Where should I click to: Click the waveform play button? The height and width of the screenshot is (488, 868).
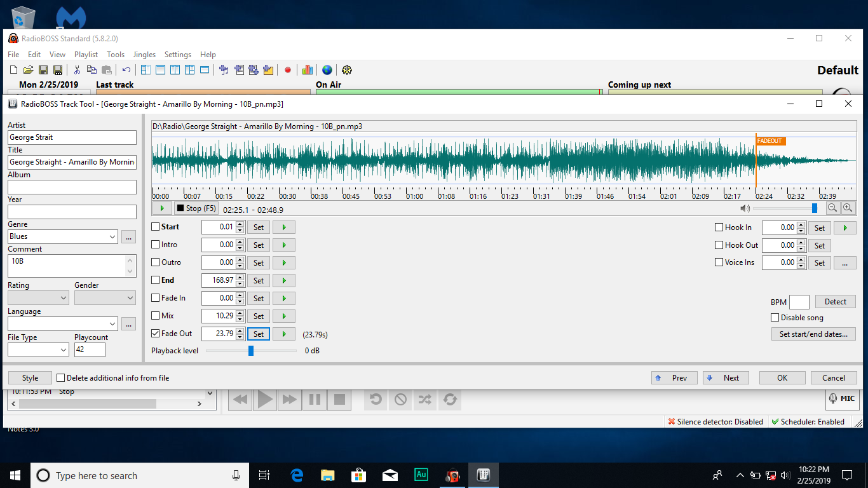tap(162, 208)
